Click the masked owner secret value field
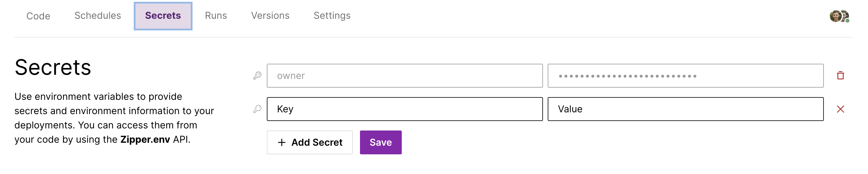Viewport: 868px width, 174px height. coord(685,76)
